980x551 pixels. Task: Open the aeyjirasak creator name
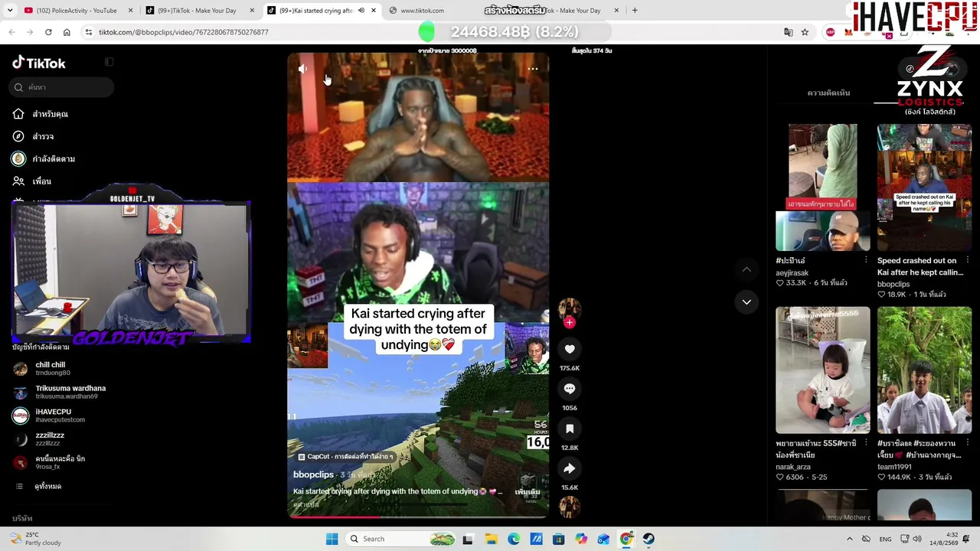(x=792, y=272)
